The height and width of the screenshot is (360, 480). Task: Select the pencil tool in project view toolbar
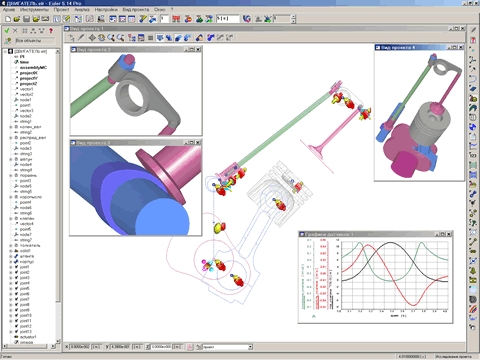81,38
